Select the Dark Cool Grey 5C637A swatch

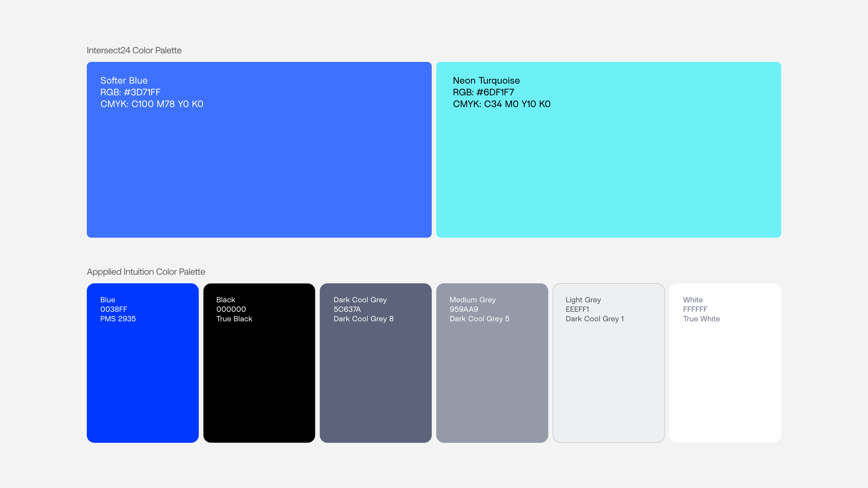pos(376,363)
